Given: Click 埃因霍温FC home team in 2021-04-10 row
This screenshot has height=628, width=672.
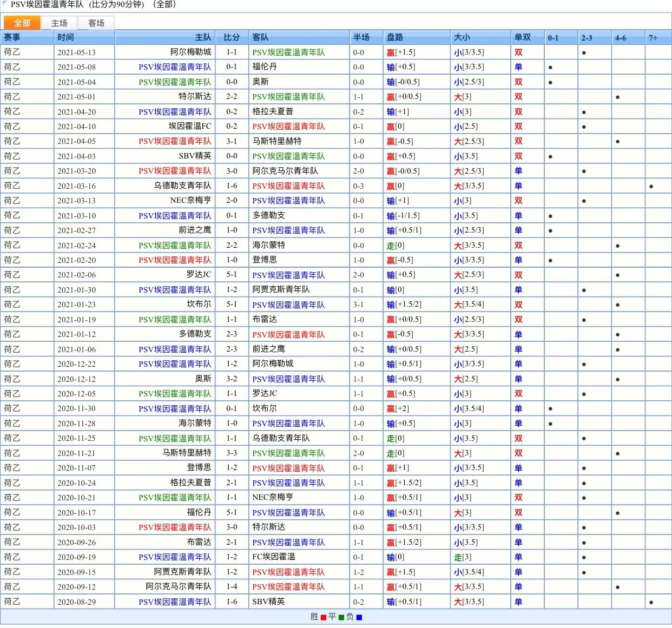Looking at the screenshot, I should tap(189, 126).
